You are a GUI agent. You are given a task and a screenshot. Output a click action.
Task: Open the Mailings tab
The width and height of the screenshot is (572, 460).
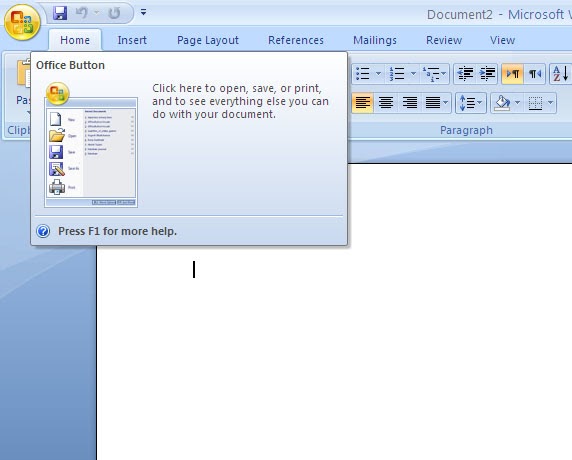pos(375,40)
